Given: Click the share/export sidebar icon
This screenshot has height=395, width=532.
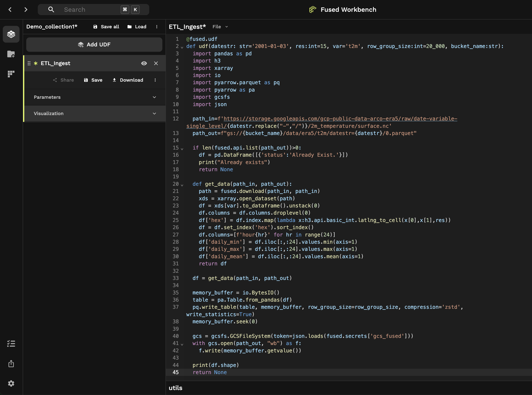Looking at the screenshot, I should [x=11, y=364].
